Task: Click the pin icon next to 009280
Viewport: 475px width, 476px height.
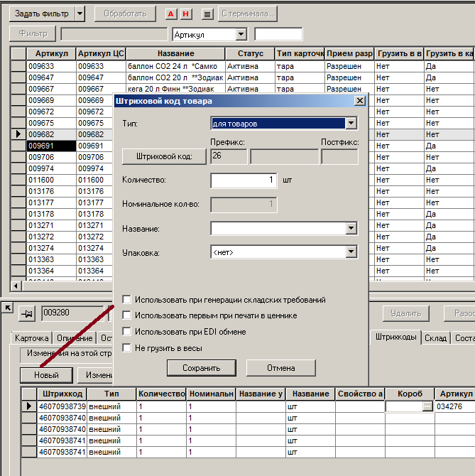Action: (27, 313)
